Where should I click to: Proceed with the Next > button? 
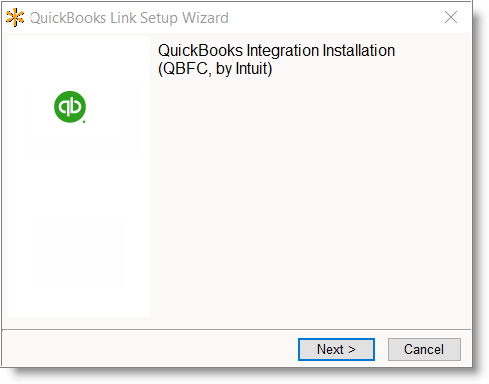point(336,349)
